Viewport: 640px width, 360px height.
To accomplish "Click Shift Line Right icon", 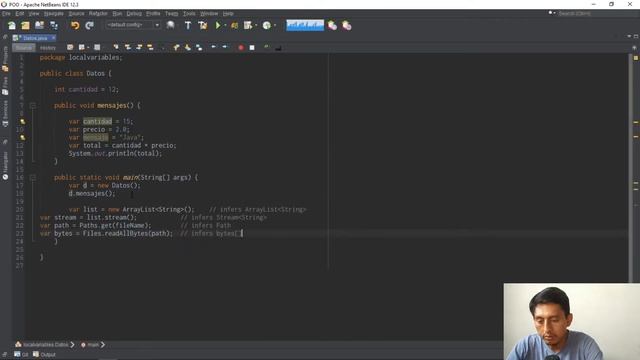I will (x=224, y=47).
